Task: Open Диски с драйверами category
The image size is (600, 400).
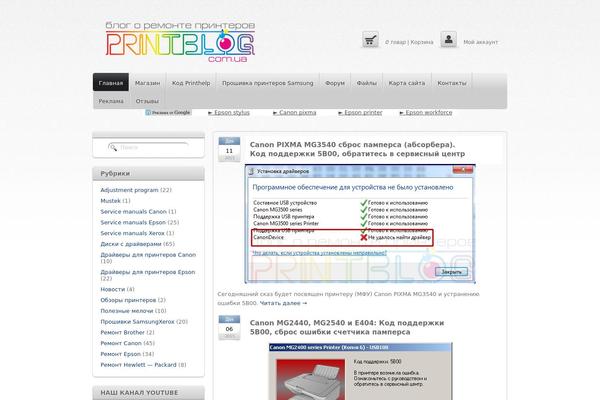Action: (x=131, y=244)
